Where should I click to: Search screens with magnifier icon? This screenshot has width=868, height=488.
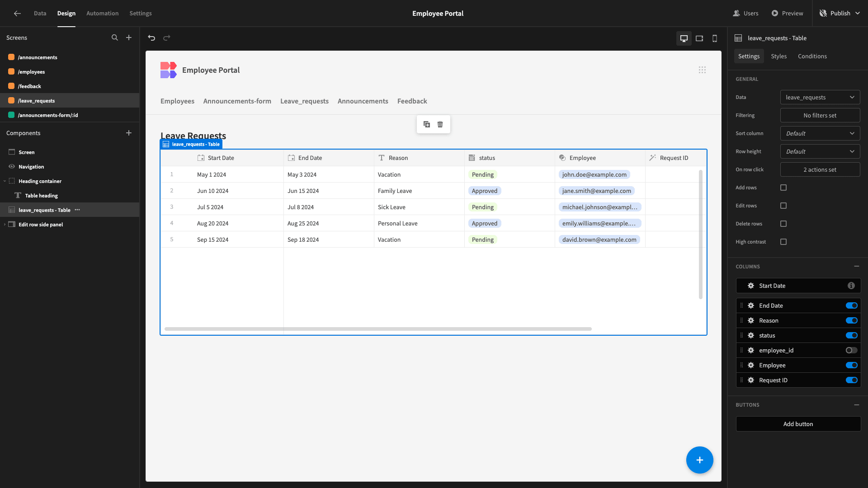coord(115,38)
